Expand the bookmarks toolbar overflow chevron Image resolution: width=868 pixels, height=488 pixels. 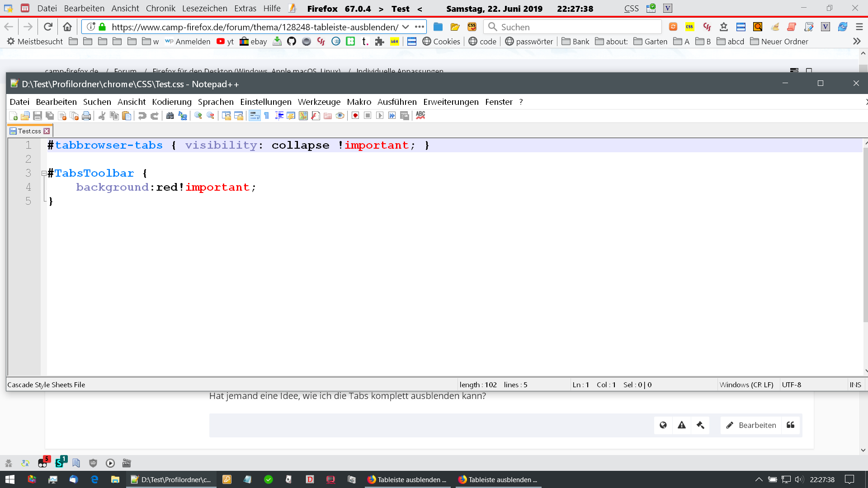(x=857, y=42)
